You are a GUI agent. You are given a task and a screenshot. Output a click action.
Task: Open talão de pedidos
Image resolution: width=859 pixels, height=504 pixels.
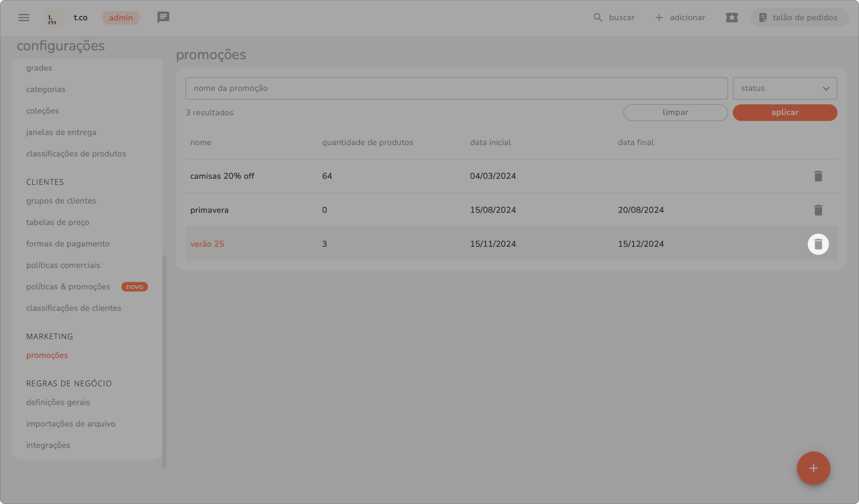coord(799,17)
